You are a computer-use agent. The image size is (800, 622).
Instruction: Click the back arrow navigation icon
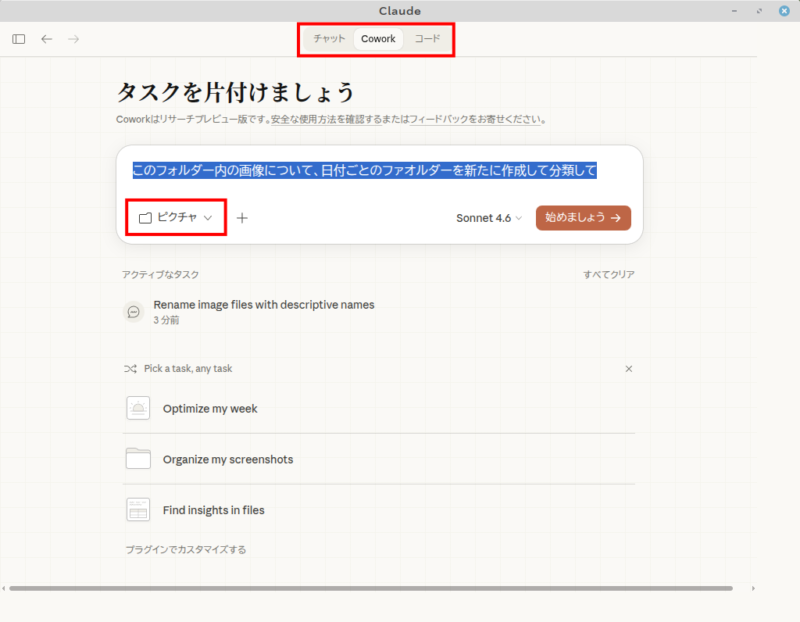(x=46, y=39)
